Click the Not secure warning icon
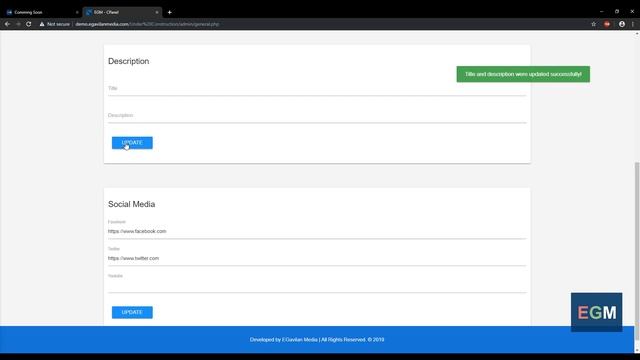Image resolution: width=640 pixels, height=360 pixels. [x=42, y=24]
